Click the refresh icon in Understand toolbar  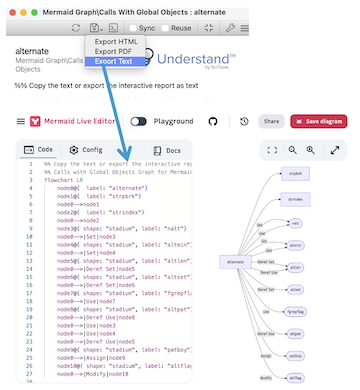click(x=76, y=28)
